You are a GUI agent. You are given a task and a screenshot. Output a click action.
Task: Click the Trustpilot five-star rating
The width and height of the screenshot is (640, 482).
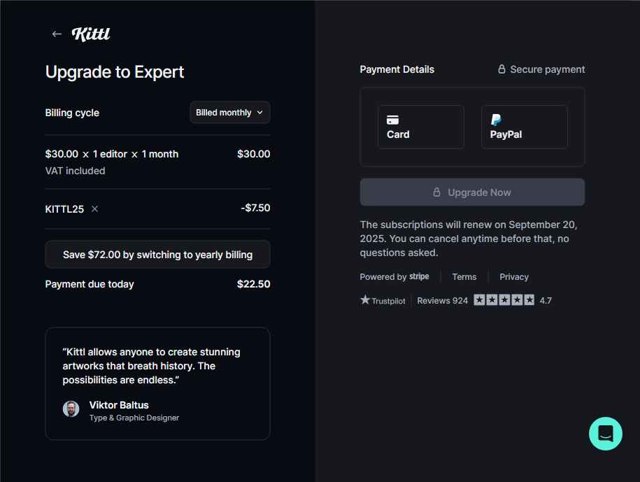(503, 300)
